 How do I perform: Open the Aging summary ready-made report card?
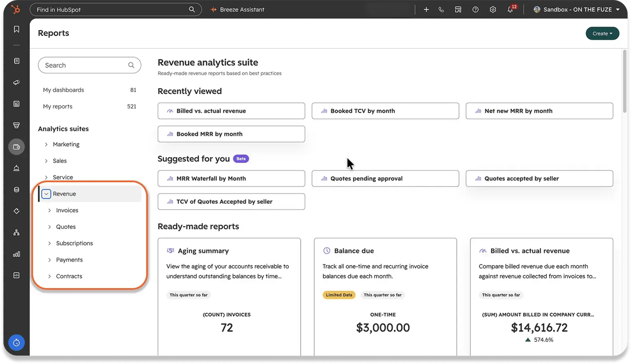[229, 297]
